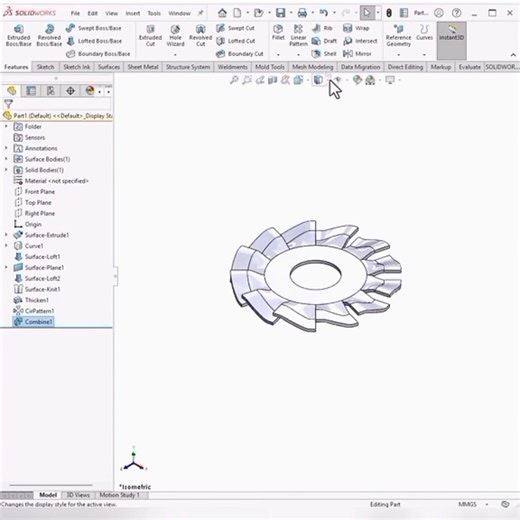Select the Combine1 feature
The height and width of the screenshot is (520, 520).
coord(33,322)
